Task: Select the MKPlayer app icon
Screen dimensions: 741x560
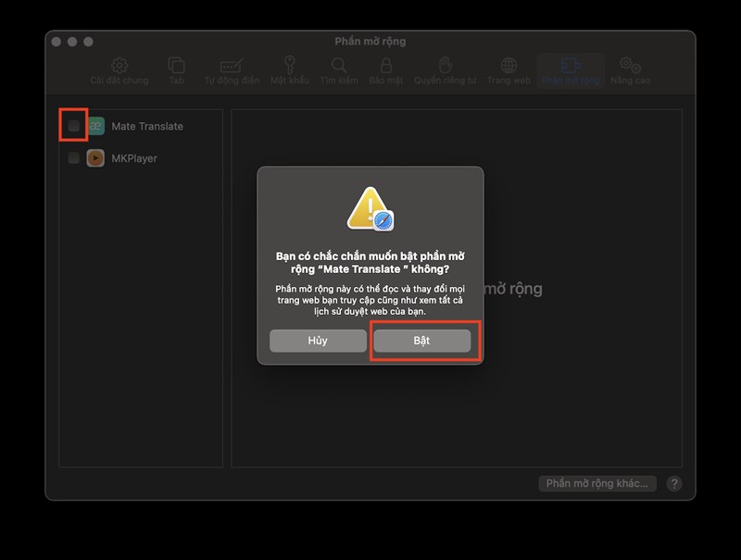Action: click(95, 158)
